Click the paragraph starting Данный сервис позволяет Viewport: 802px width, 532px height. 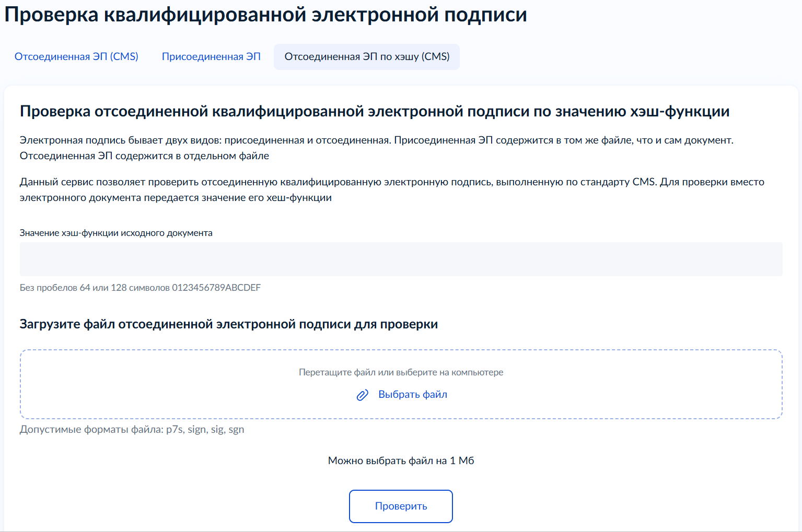[392, 182]
